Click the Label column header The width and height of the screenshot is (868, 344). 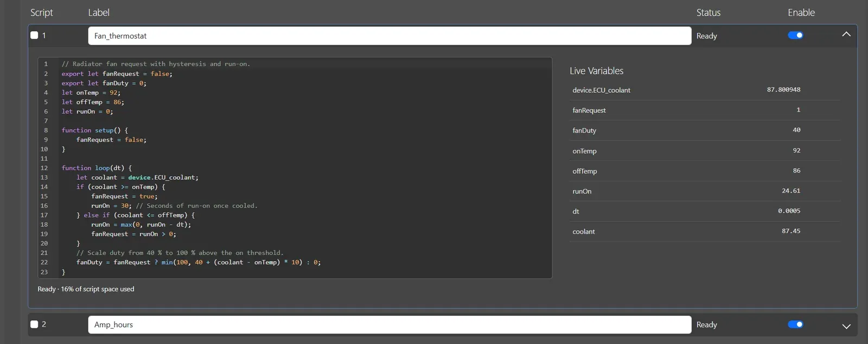pos(99,12)
